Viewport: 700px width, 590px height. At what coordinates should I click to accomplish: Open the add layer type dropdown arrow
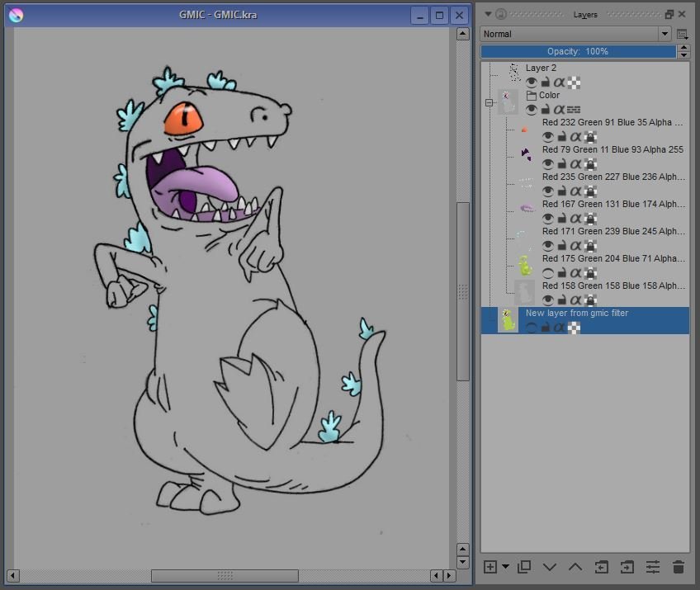tap(505, 567)
